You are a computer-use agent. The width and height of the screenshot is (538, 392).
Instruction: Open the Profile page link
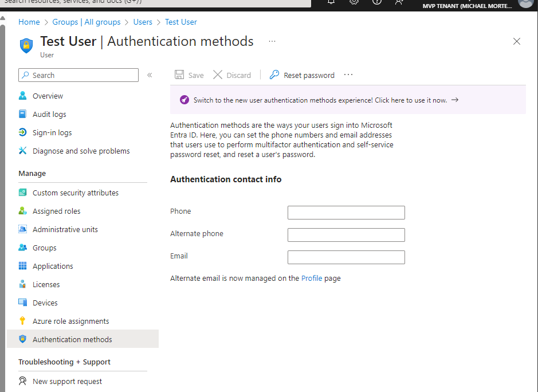(312, 278)
